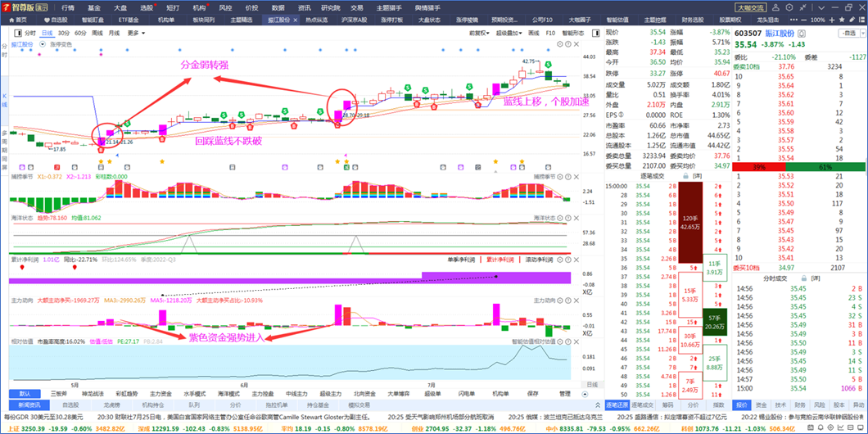The image size is (868, 434).
Task: Open the 超级叠加 dropdown
Action: click(x=509, y=34)
